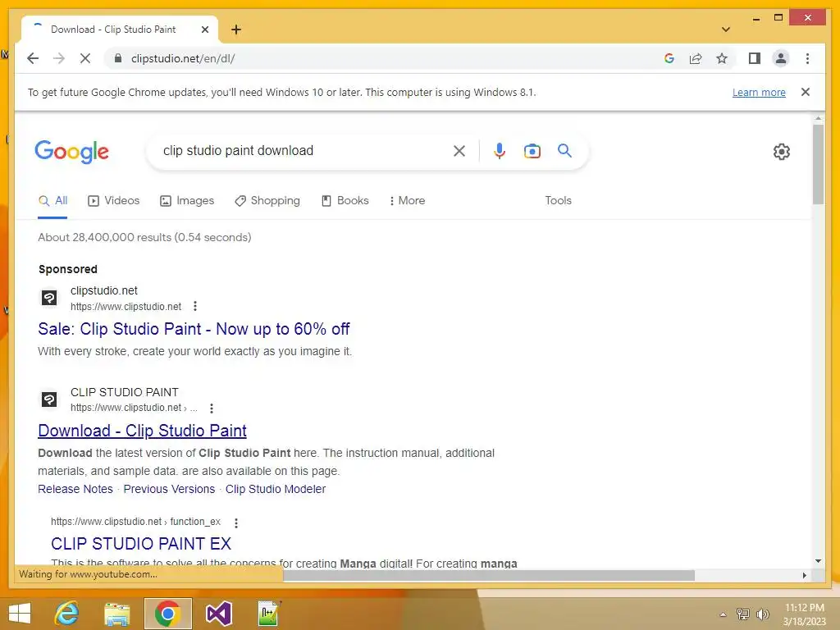The height and width of the screenshot is (630, 840).
Task: Open the Release Notes sitelink
Action: [75, 489]
